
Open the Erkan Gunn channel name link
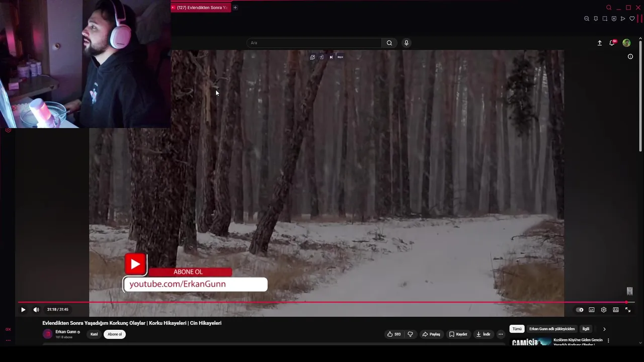pyautogui.click(x=66, y=332)
